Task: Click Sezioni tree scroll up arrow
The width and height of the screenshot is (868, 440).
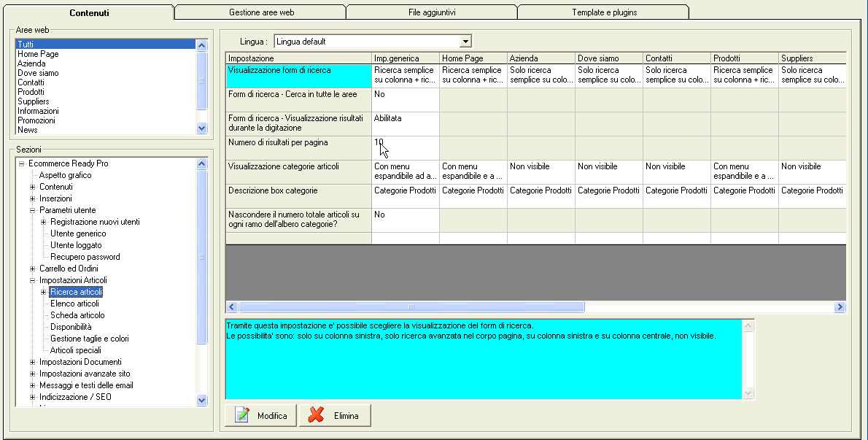Action: click(201, 164)
